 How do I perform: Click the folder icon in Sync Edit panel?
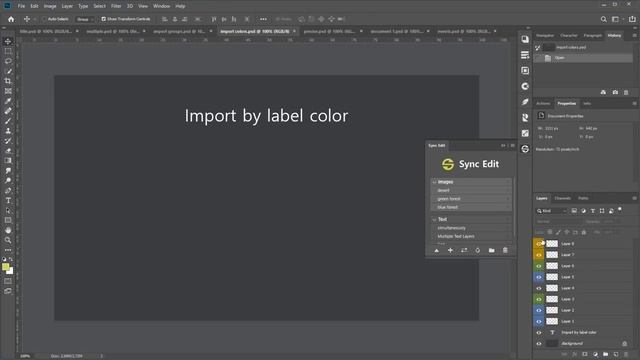[491, 250]
